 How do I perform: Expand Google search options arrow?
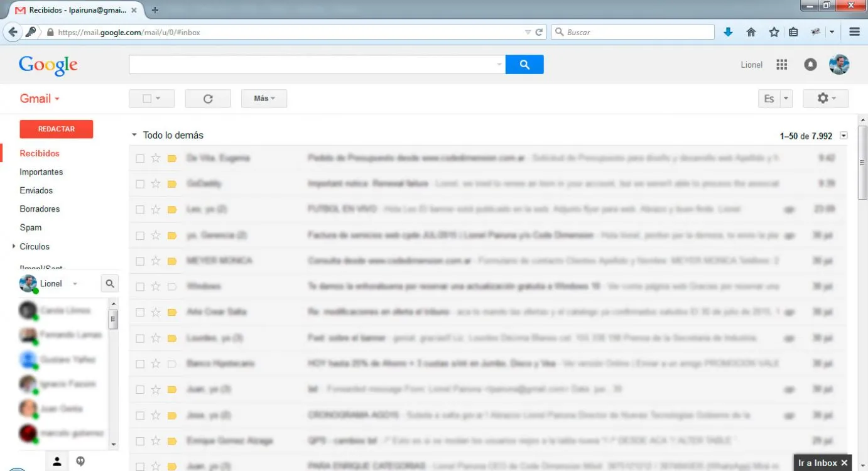[x=500, y=64]
